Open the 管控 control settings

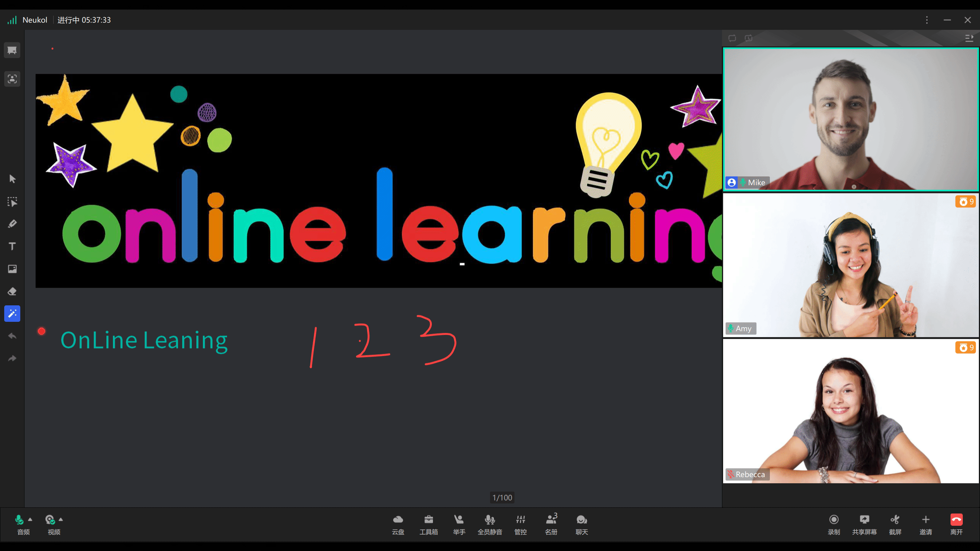tap(520, 525)
